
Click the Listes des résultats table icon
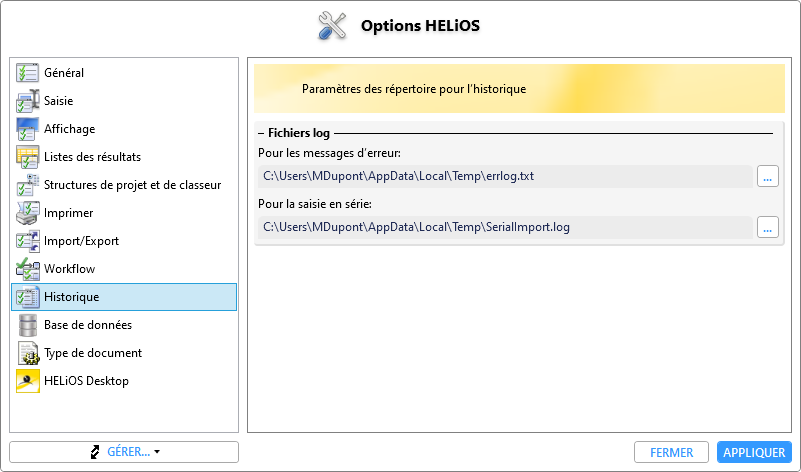click(28, 157)
